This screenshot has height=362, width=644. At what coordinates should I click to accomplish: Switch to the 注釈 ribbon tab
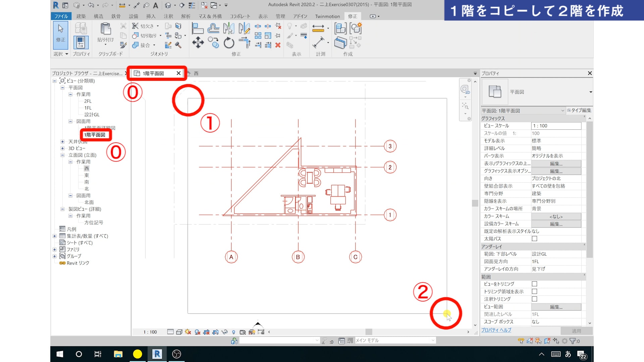coord(168,16)
